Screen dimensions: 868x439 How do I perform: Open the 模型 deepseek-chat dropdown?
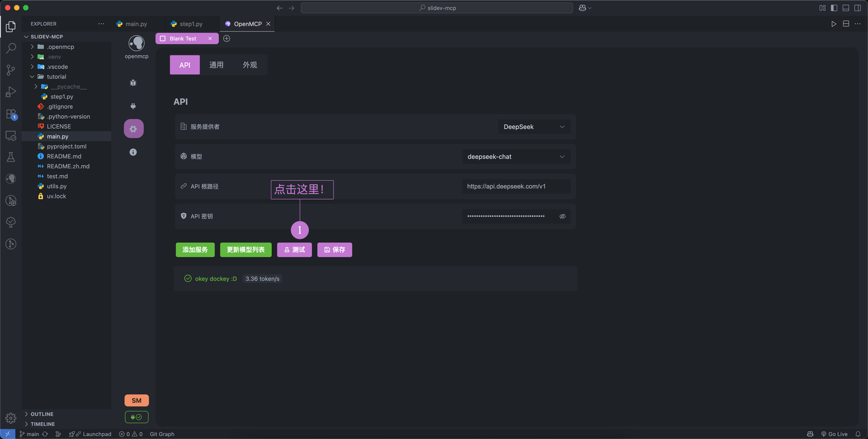click(x=516, y=156)
